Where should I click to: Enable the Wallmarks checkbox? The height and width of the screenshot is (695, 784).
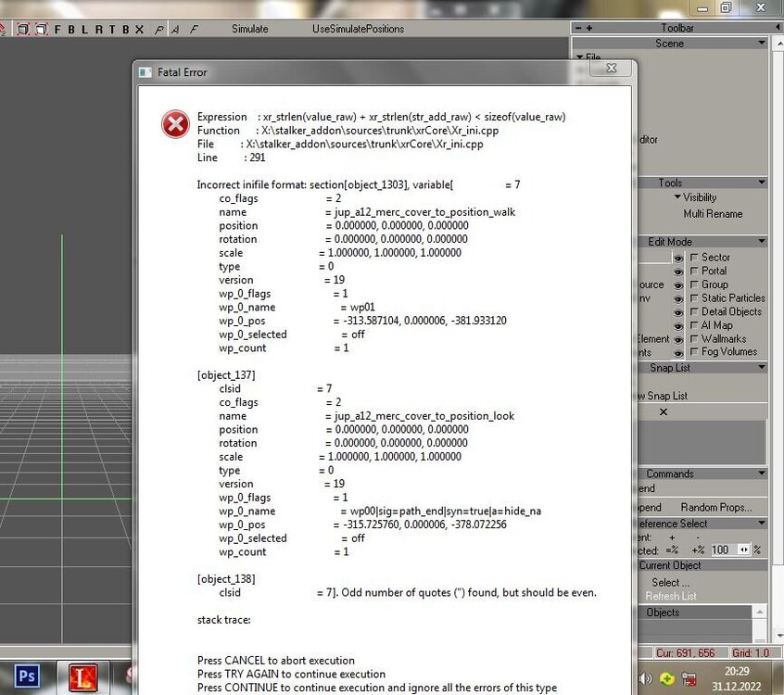click(694, 338)
